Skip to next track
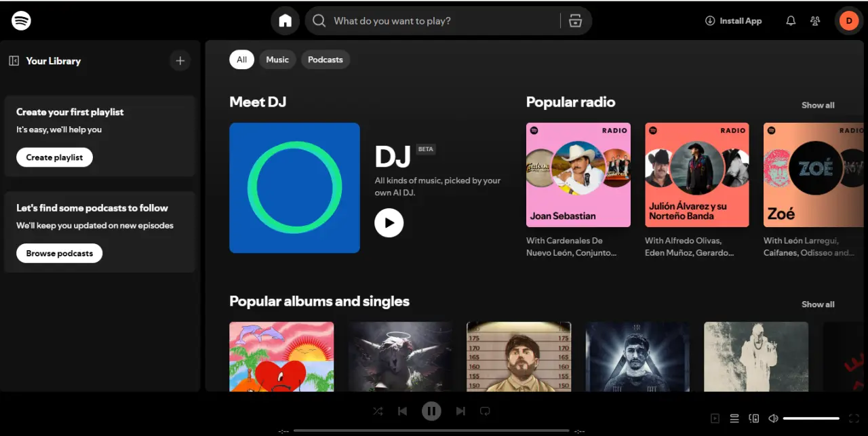Viewport: 868px width, 436px height. click(x=460, y=411)
